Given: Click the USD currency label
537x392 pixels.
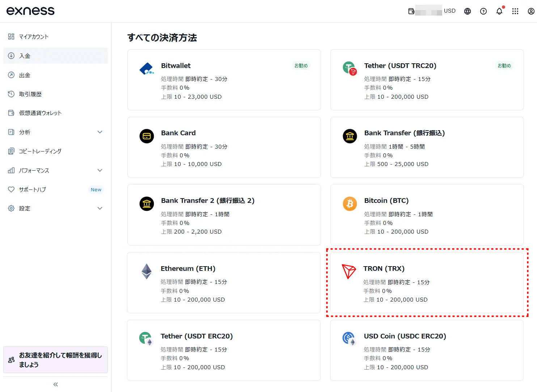Looking at the screenshot, I should click(450, 11).
